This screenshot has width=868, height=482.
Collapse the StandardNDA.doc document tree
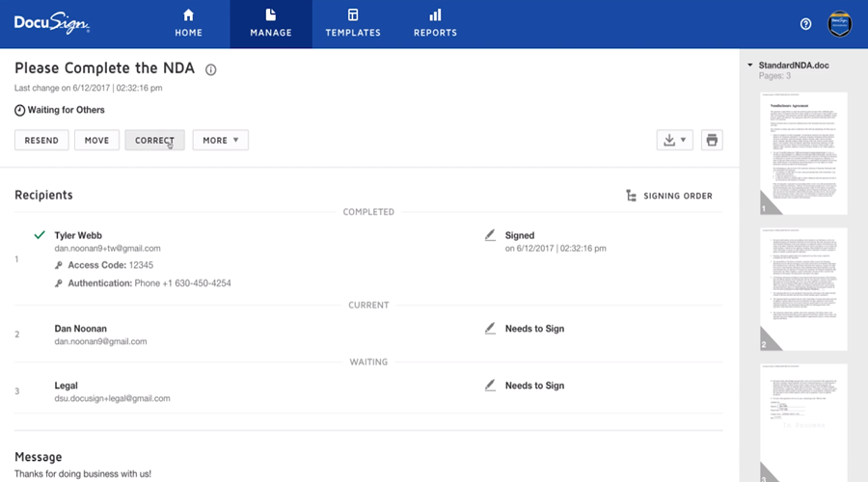[750, 66]
